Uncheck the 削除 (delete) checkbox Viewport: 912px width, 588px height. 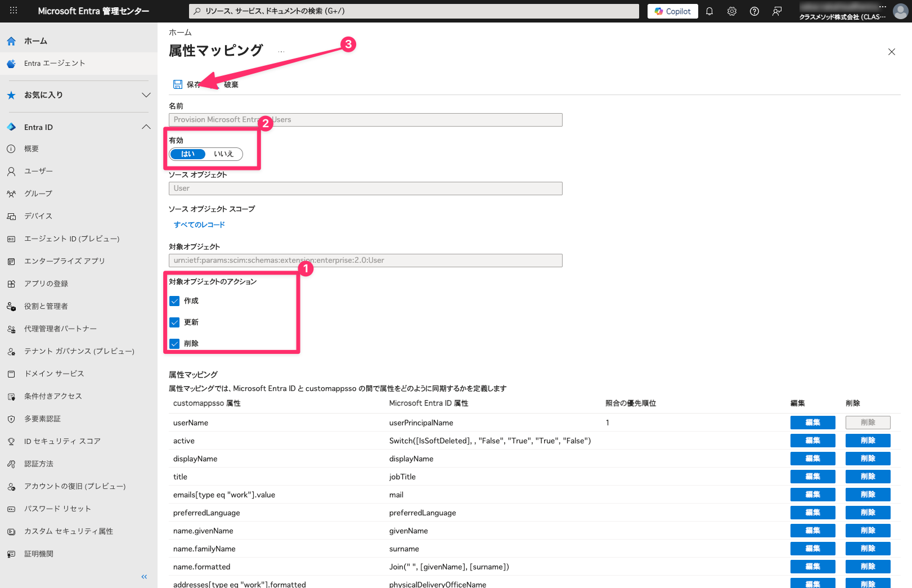pos(174,344)
